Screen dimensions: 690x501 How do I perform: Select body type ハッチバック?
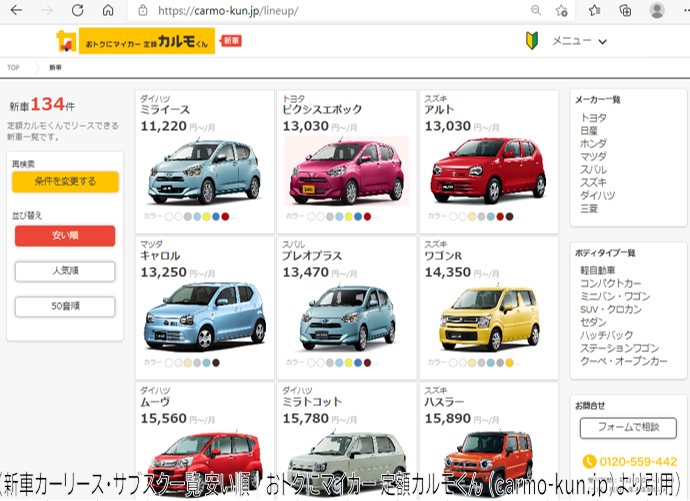(x=606, y=335)
